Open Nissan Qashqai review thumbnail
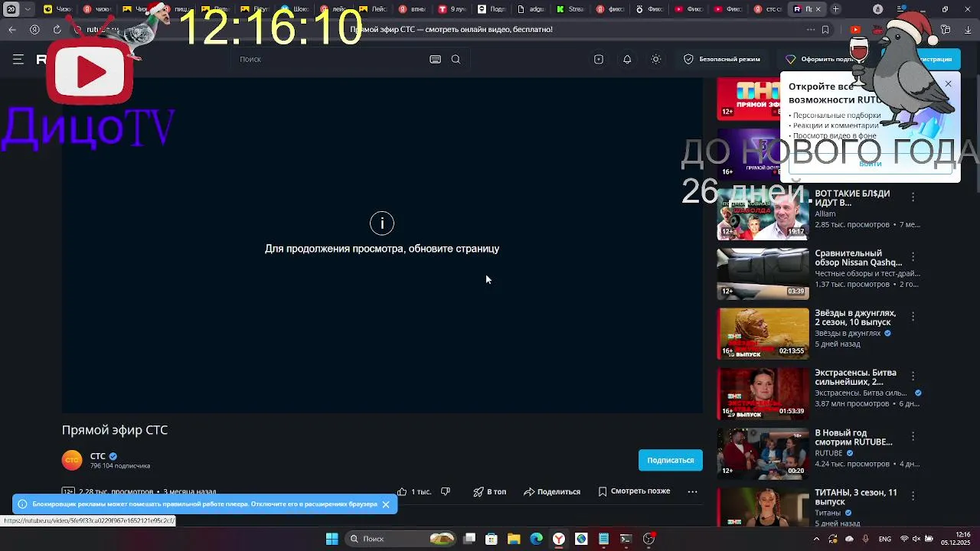This screenshot has width=980, height=551. tap(763, 274)
